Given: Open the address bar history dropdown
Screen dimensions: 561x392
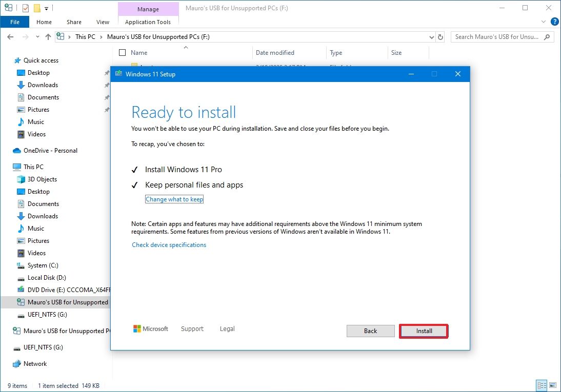Looking at the screenshot, I should [431, 36].
